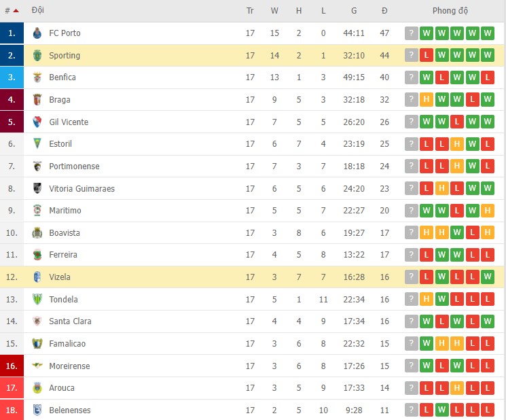Click the FC Porto club crest icon
Image resolution: width=506 pixels, height=420 pixels.
tap(37, 33)
